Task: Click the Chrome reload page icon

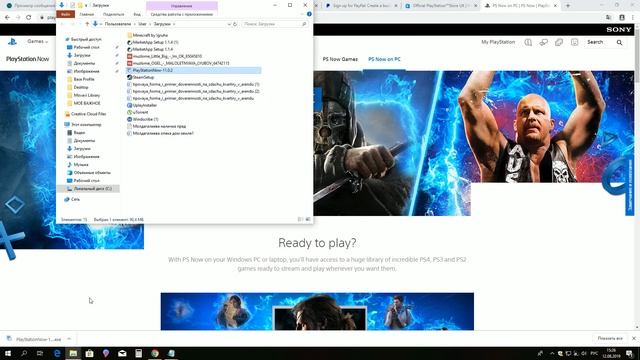Action: tap(29, 17)
